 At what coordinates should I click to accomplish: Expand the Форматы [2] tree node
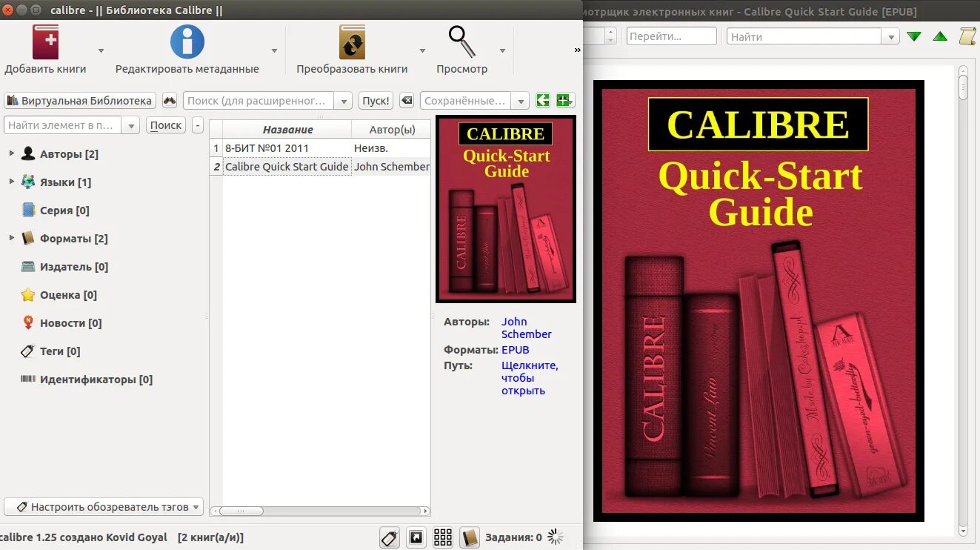[x=11, y=238]
